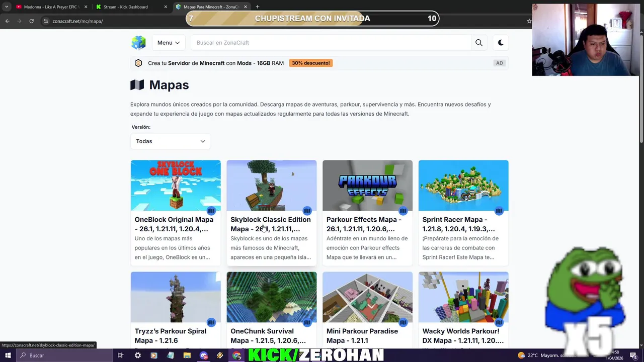Viewport: 644px width, 362px height.
Task: Close the Mapas Para Minecraft tab
Action: click(x=246, y=7)
